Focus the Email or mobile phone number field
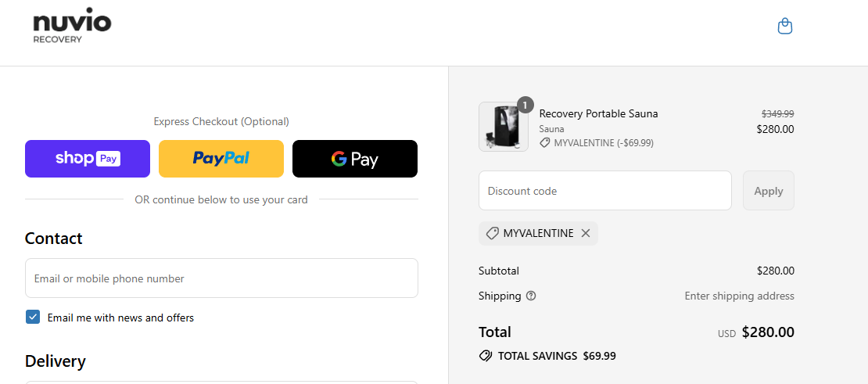 [221, 278]
